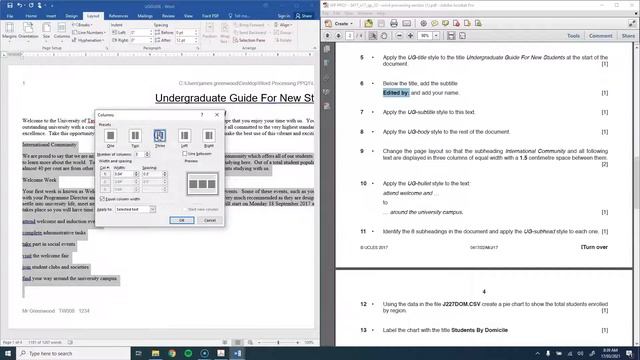Open Paragraph dialog launcher
Screen dimensions: 640x360
click(x=198, y=48)
